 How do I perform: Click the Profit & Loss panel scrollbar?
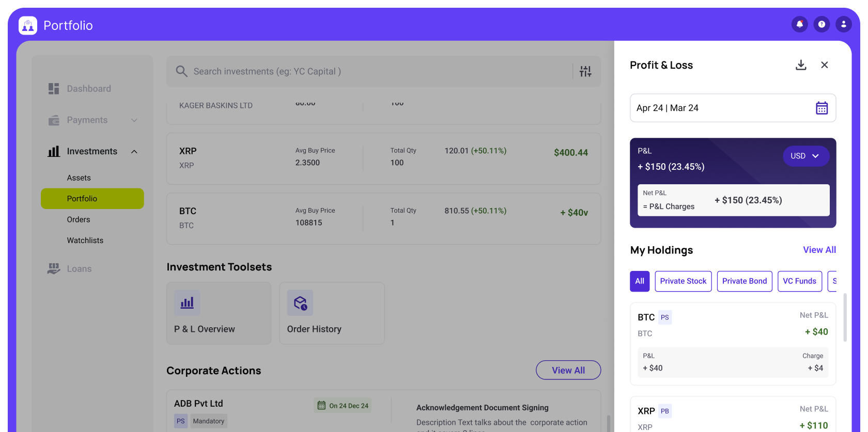(845, 317)
